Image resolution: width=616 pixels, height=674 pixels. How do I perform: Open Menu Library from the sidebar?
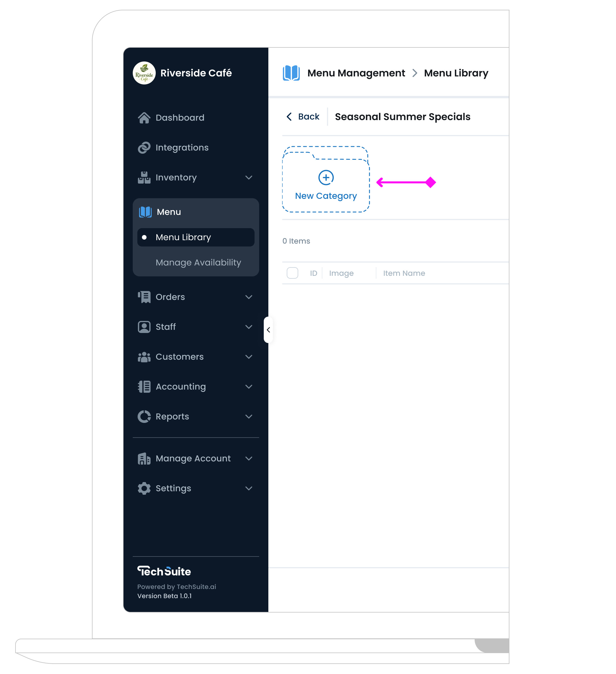tap(183, 237)
